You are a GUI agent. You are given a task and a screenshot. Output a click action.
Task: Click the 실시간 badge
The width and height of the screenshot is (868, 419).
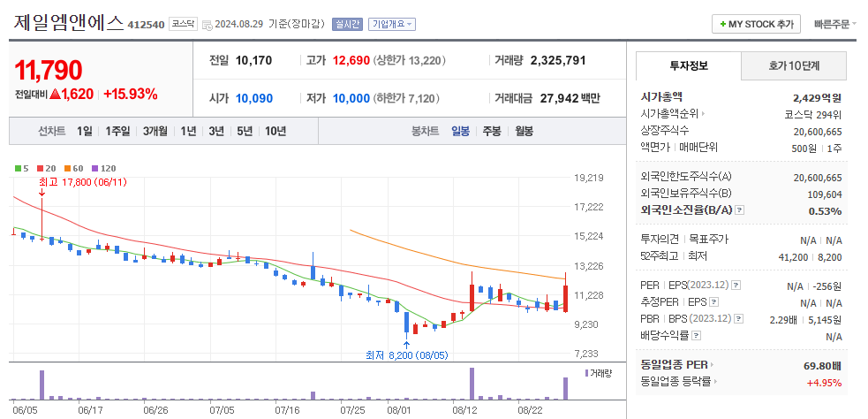(347, 25)
